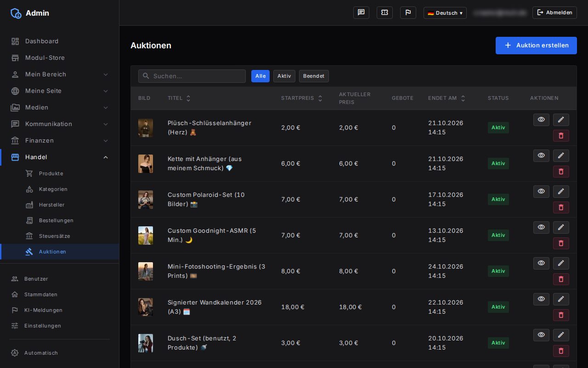Click the Abmelden logout button
The height and width of the screenshot is (368, 588).
click(554, 13)
